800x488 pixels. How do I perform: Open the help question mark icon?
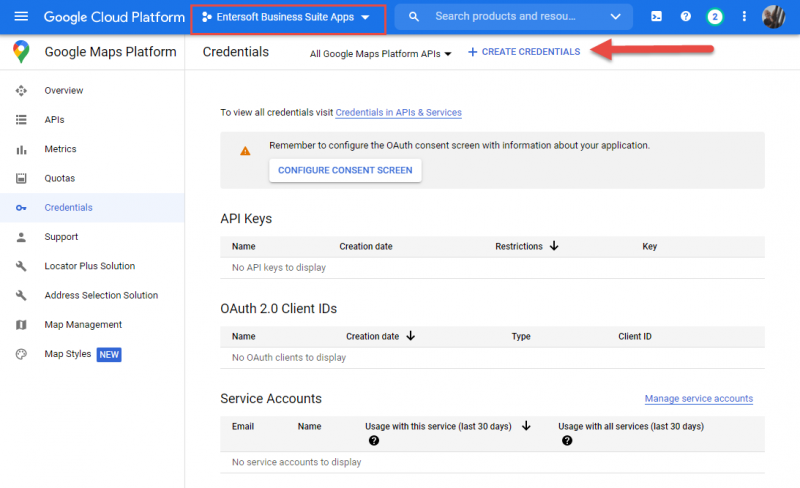pos(686,16)
